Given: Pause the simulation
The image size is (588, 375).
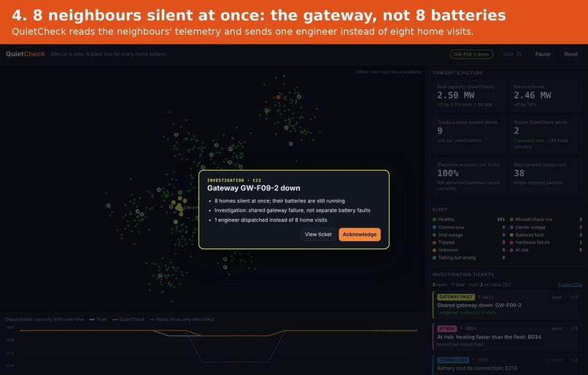Looking at the screenshot, I should click(x=543, y=55).
